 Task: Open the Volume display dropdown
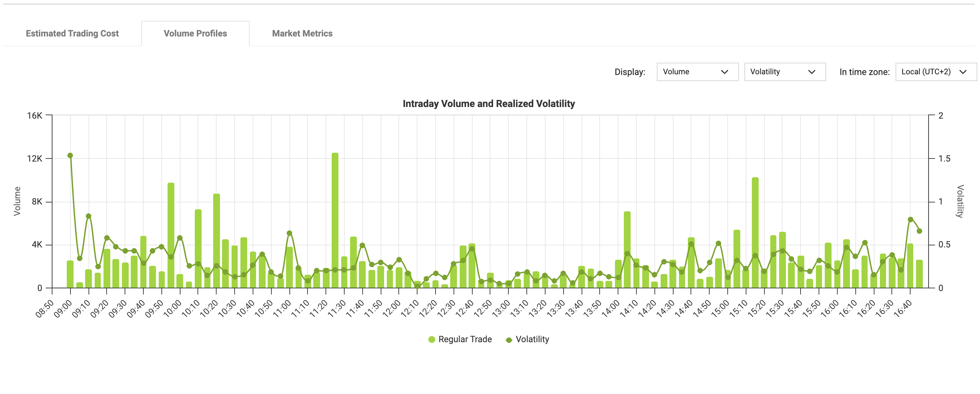pyautogui.click(x=697, y=72)
